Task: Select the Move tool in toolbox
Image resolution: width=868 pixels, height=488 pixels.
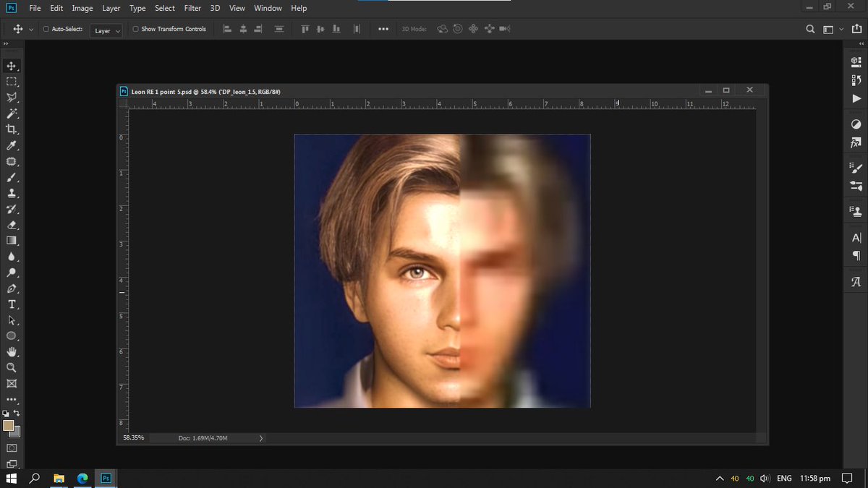Action: tap(12, 66)
